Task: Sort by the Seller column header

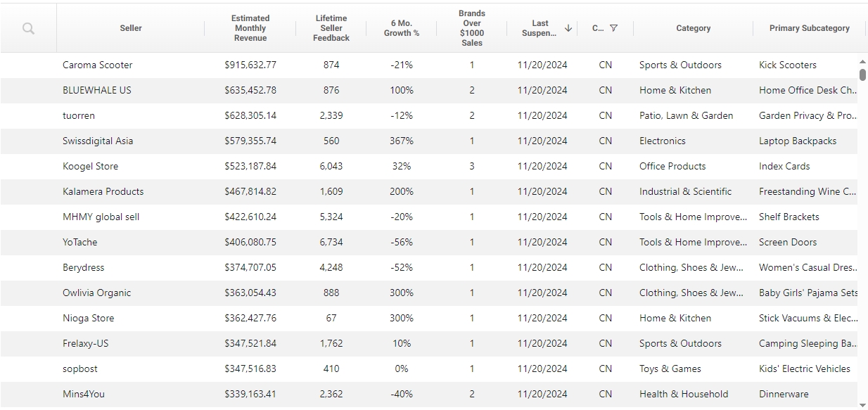Action: coord(131,28)
